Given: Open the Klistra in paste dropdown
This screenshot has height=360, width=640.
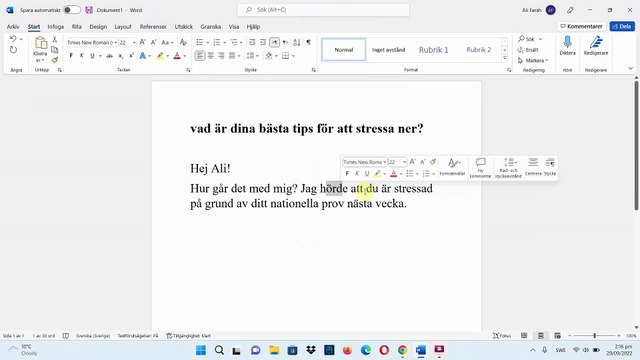Looking at the screenshot, I should [40, 57].
